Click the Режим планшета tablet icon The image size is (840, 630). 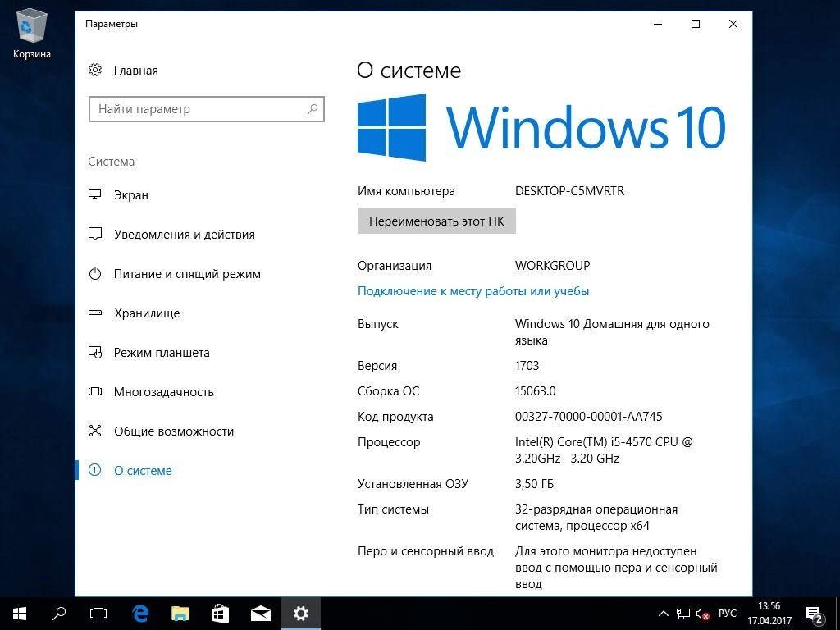tap(95, 352)
